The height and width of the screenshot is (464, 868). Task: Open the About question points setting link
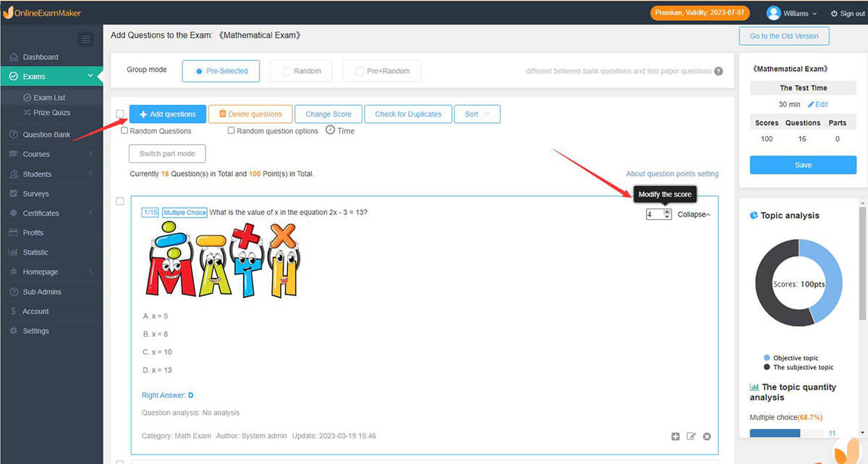pos(671,174)
